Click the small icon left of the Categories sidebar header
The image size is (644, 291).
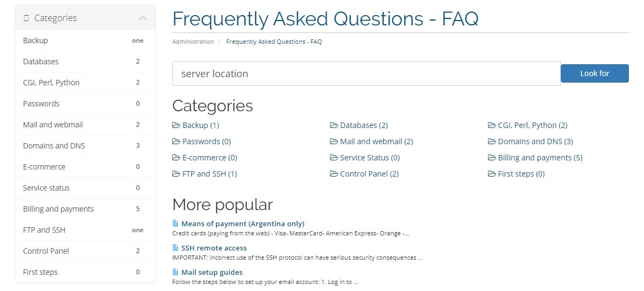click(x=26, y=18)
